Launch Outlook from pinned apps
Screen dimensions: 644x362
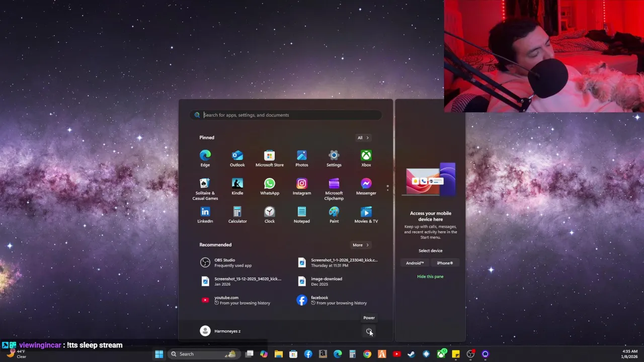[x=237, y=158]
